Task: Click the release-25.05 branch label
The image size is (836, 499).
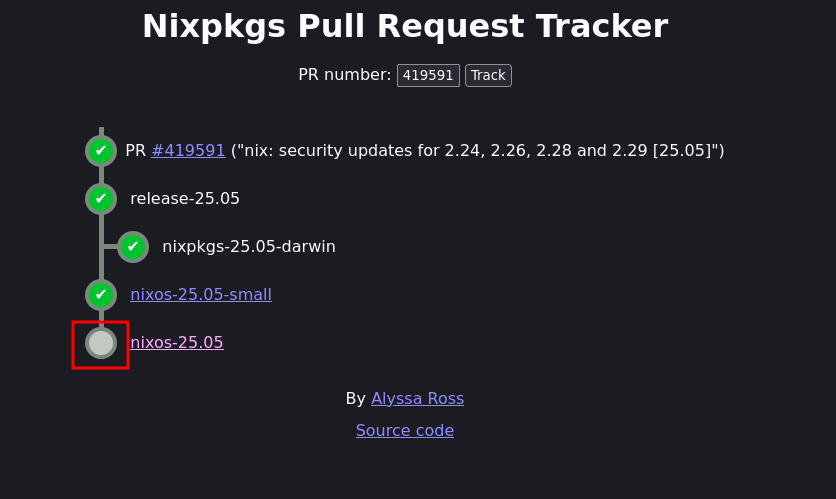Action: pyautogui.click(x=185, y=198)
